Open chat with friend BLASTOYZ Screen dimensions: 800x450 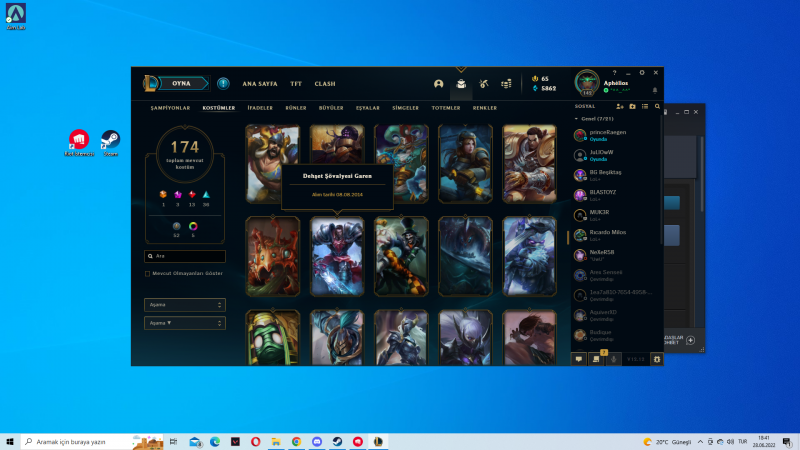pyautogui.click(x=615, y=195)
